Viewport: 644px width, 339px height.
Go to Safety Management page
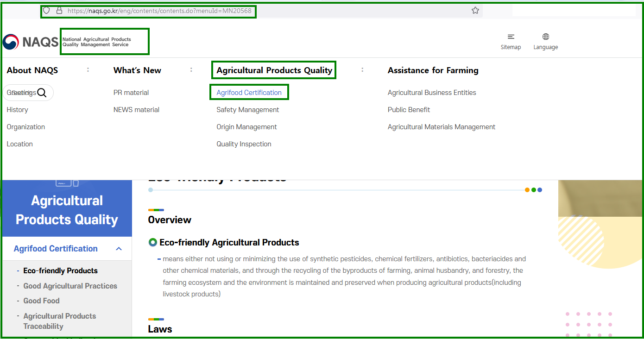[247, 110]
